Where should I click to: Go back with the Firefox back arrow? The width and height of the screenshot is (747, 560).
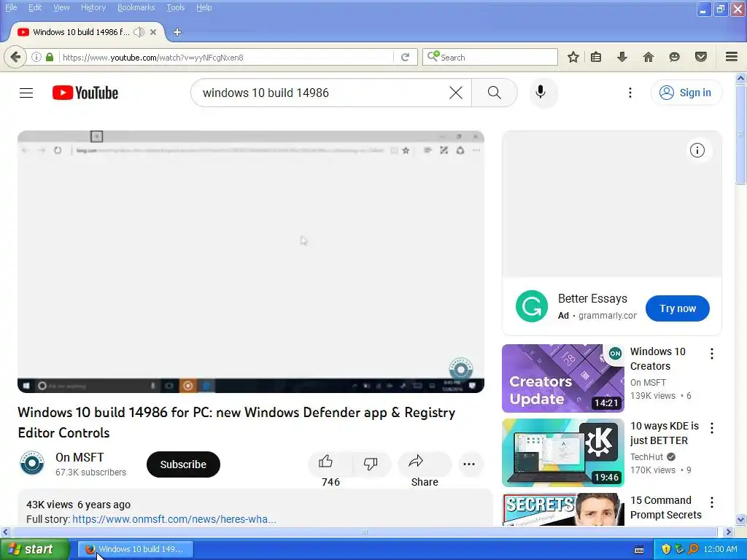pyautogui.click(x=15, y=57)
